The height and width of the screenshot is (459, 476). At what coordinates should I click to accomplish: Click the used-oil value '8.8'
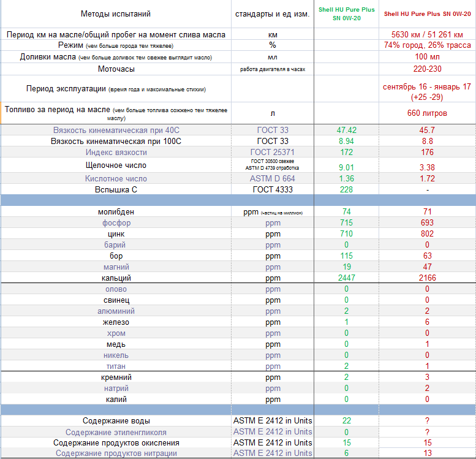tap(427, 141)
